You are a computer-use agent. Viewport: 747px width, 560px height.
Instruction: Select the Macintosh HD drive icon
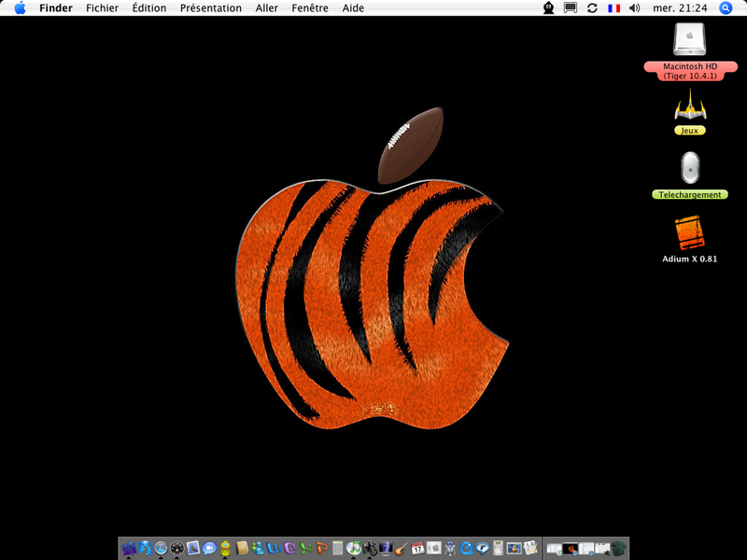[689, 39]
